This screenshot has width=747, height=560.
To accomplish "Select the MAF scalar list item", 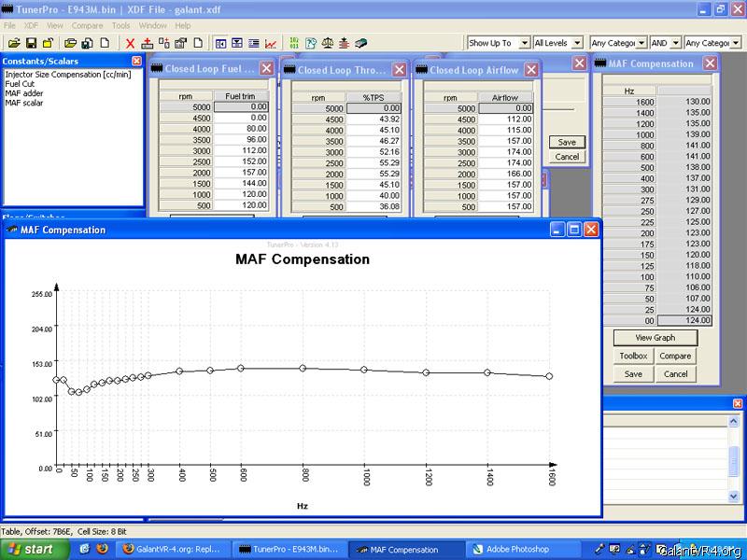I will coord(24,103).
